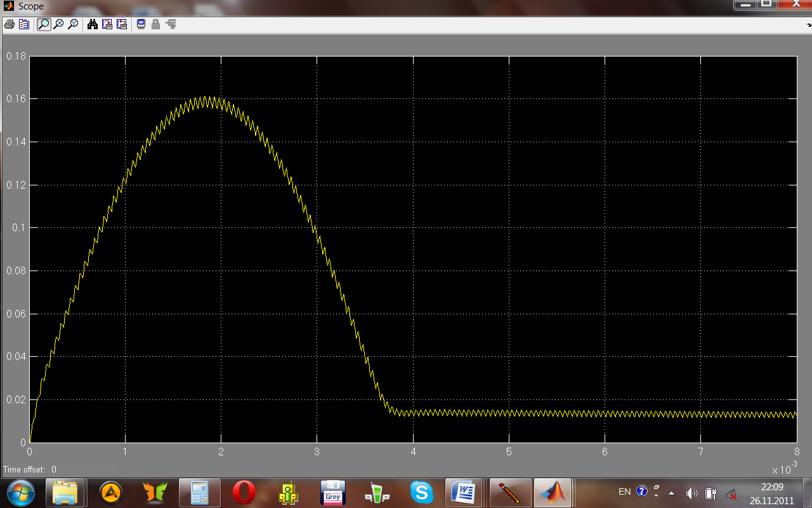Open the signal selection icon

tap(171, 25)
